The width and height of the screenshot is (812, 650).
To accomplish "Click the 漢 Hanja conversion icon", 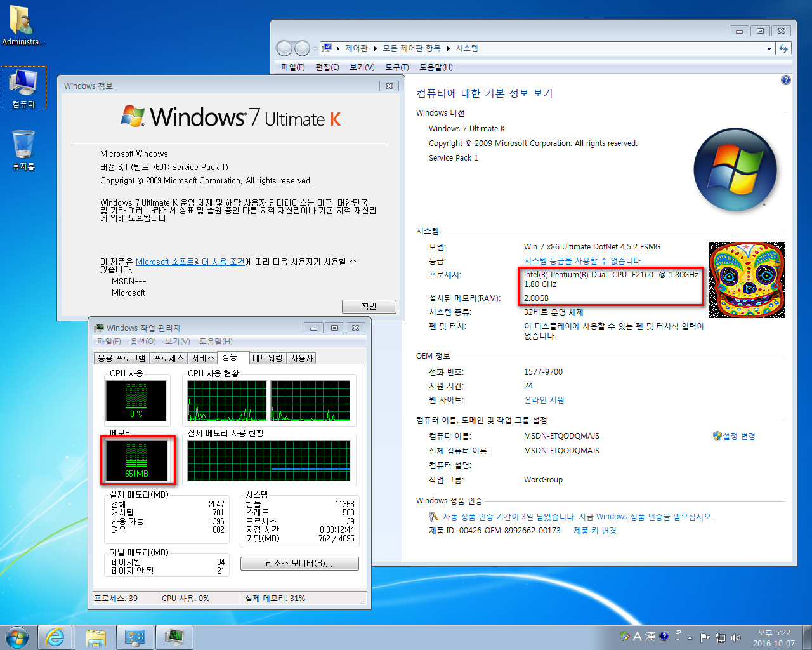I will 650,636.
